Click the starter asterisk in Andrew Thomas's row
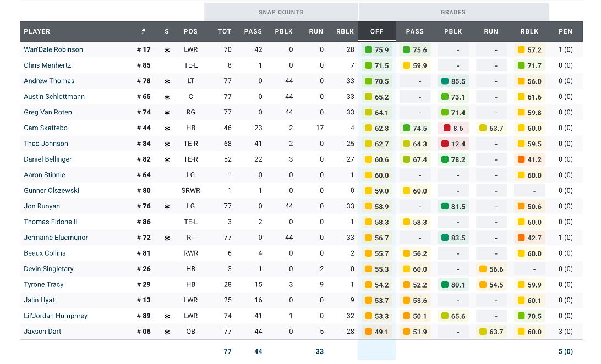 167,81
